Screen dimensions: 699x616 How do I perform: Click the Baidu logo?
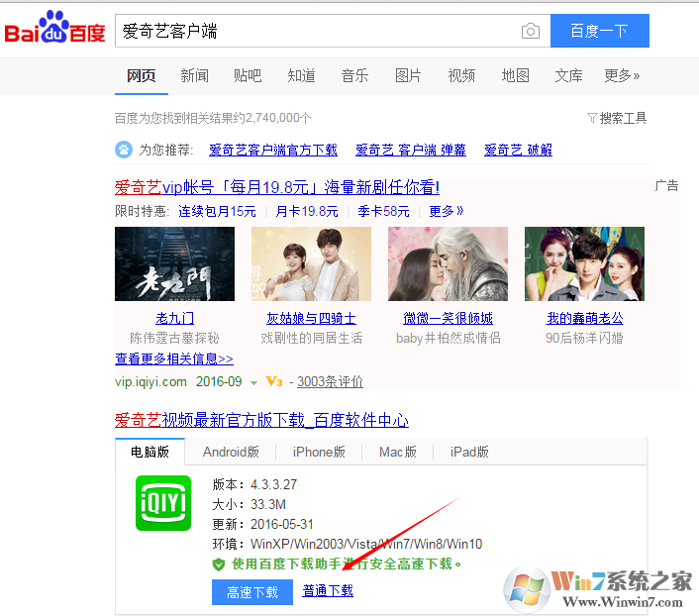pos(54,28)
